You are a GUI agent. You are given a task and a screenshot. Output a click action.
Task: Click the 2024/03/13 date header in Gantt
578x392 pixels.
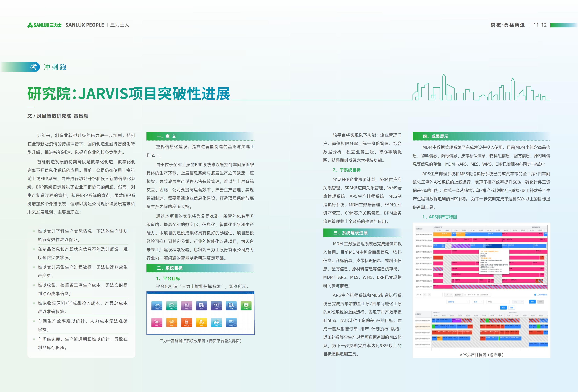pyautogui.click(x=438, y=227)
